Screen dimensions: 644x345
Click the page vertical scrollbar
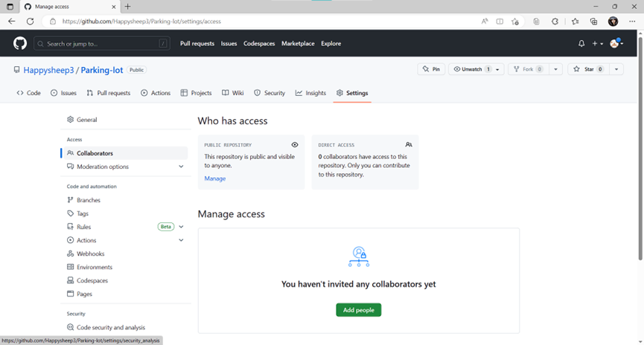tap(640, 149)
